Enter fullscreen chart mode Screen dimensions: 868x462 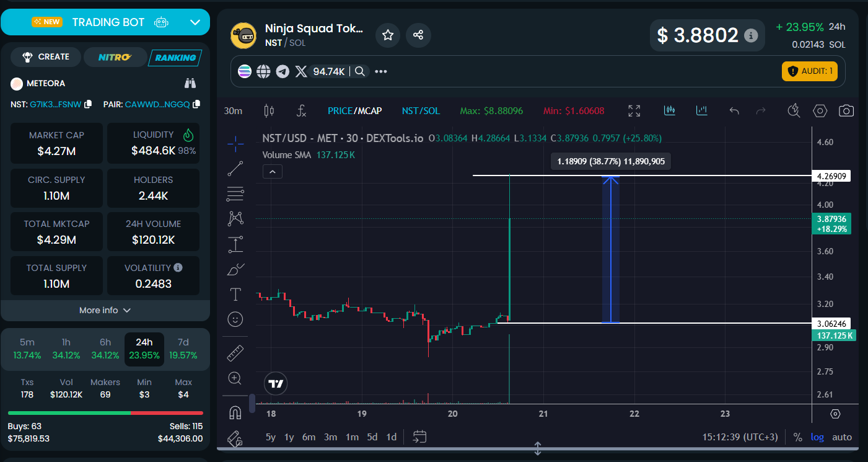634,111
